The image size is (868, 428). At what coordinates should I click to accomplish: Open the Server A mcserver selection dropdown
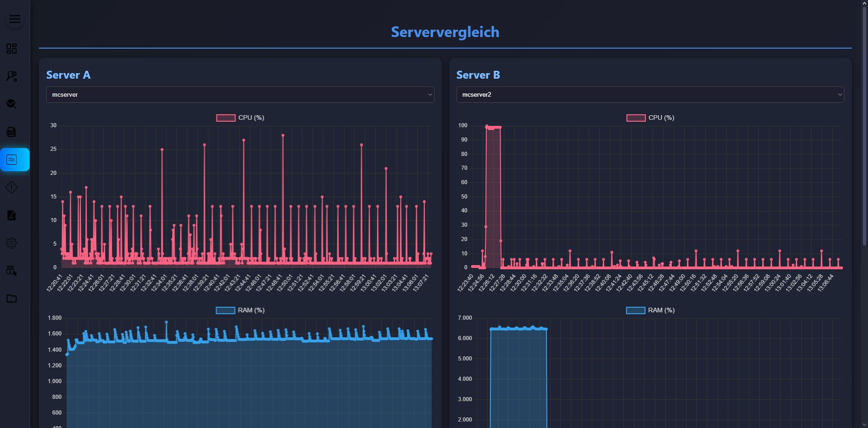coord(240,94)
